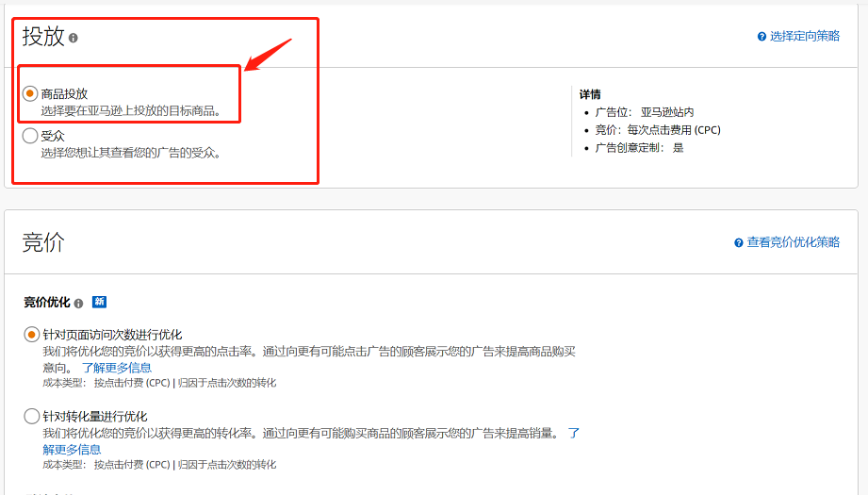Click 成本类型 line under page-visit optimization
Screen dimensions: 868x495
coord(159,383)
